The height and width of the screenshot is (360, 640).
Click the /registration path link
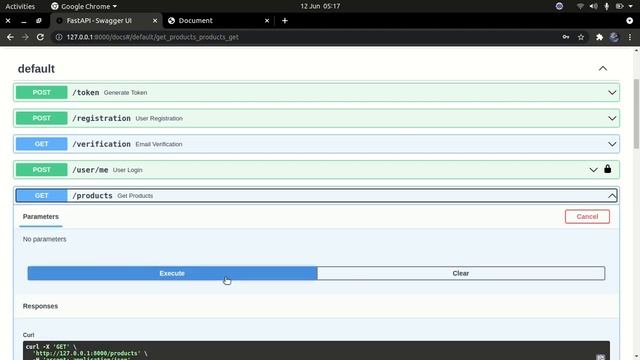(101, 118)
